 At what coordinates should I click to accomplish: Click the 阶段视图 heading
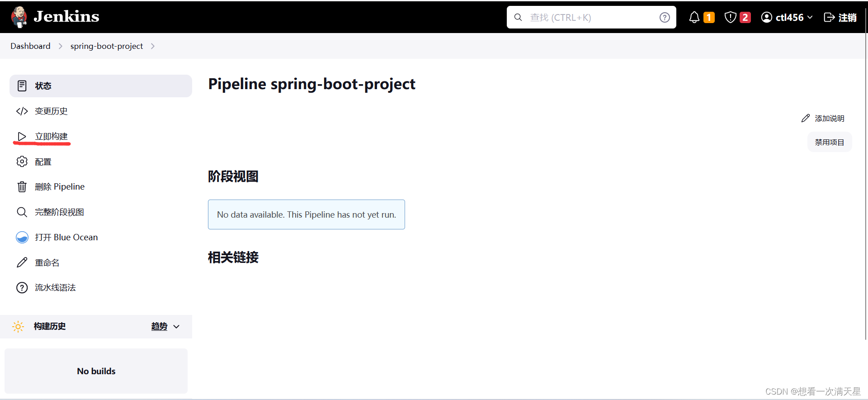point(233,176)
